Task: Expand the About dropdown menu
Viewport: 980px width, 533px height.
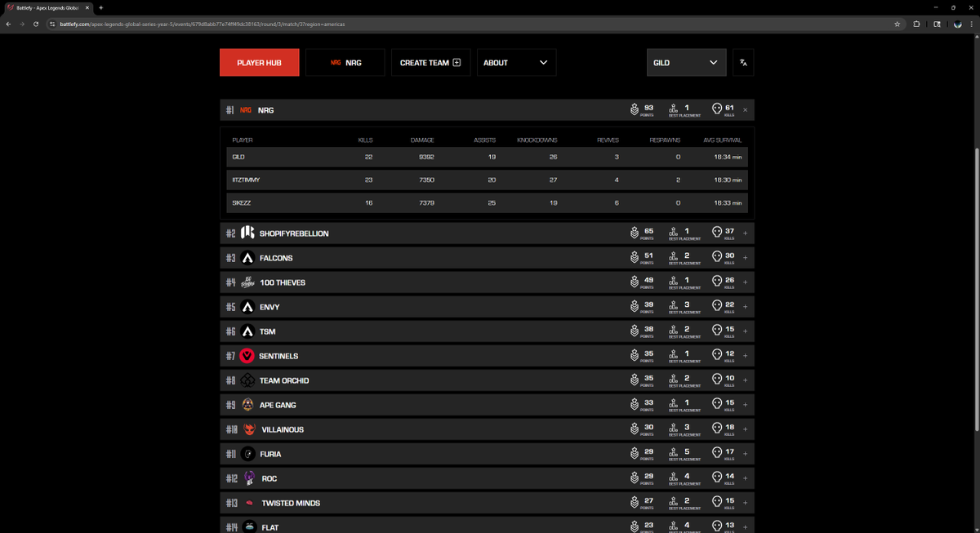Action: (516, 63)
